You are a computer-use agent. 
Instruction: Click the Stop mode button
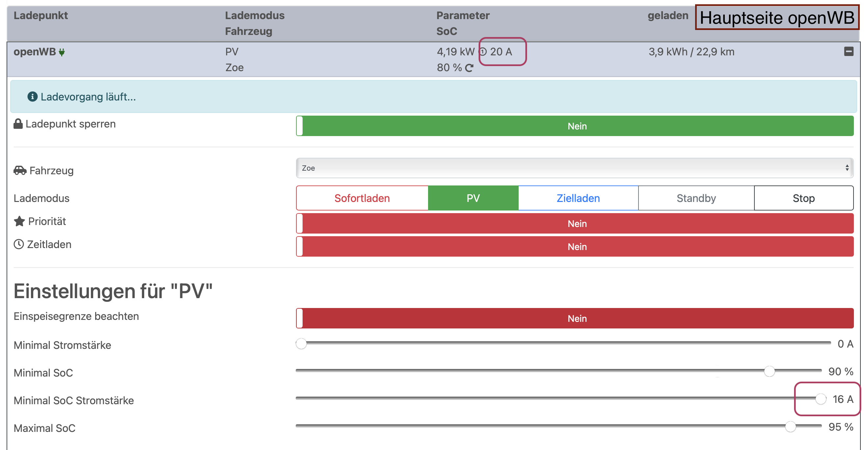tap(803, 198)
